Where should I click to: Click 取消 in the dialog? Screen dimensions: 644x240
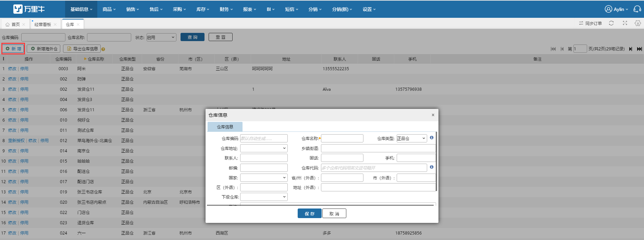click(x=334, y=213)
